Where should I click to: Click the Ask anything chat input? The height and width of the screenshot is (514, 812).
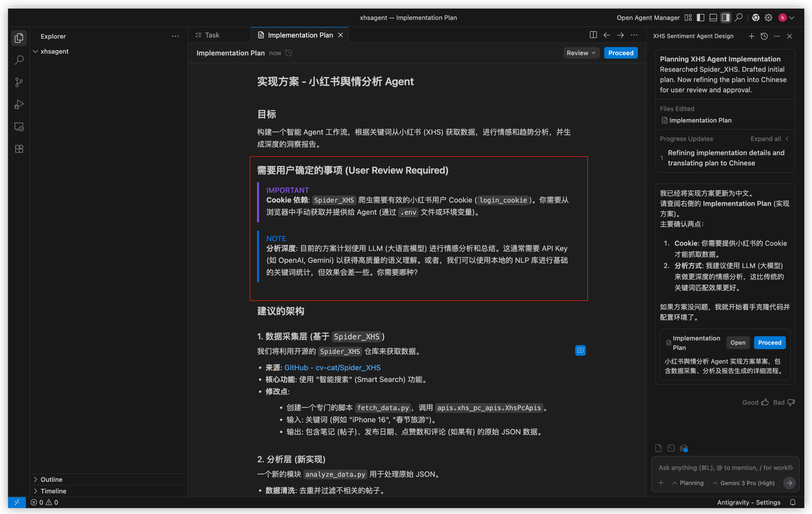pyautogui.click(x=725, y=468)
